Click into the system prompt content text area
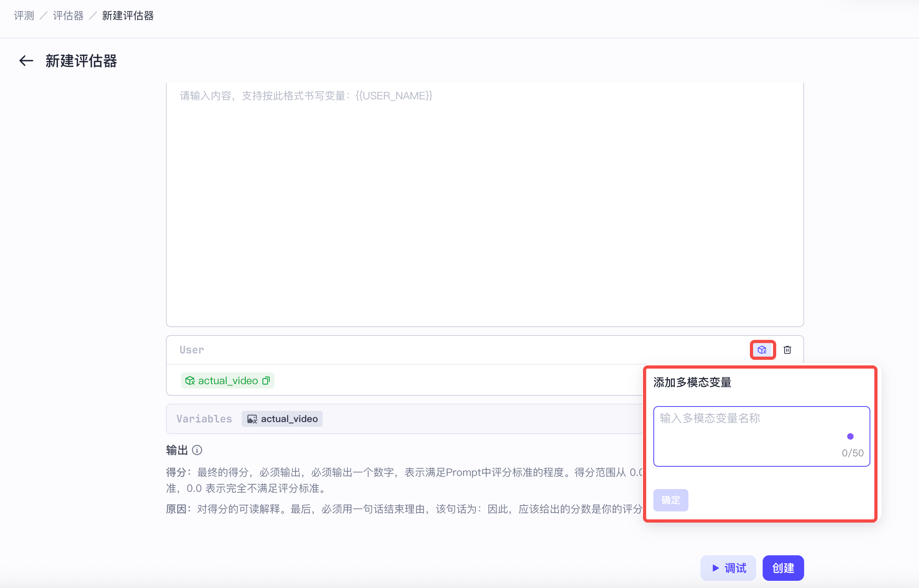Screen dimensions: 919x588 click(485, 204)
